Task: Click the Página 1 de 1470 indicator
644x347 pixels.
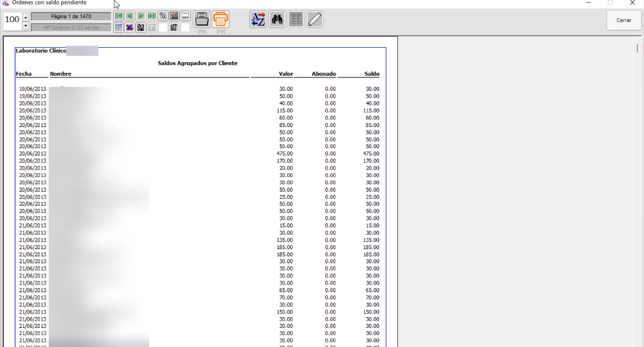Action: pyautogui.click(x=71, y=16)
